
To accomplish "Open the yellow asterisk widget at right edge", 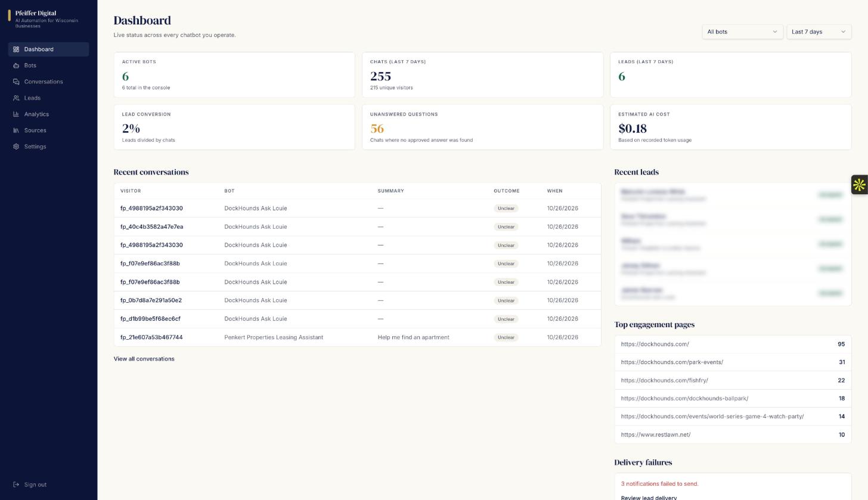I will click(859, 185).
